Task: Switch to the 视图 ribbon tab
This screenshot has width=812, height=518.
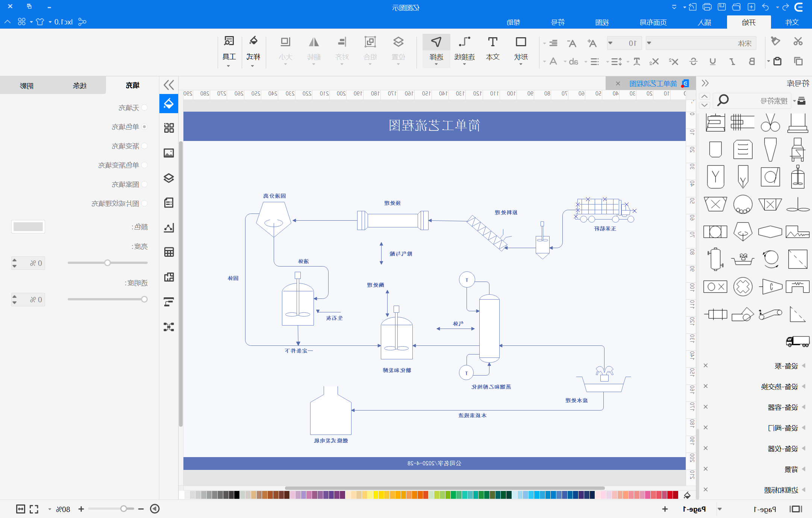Action: click(602, 22)
